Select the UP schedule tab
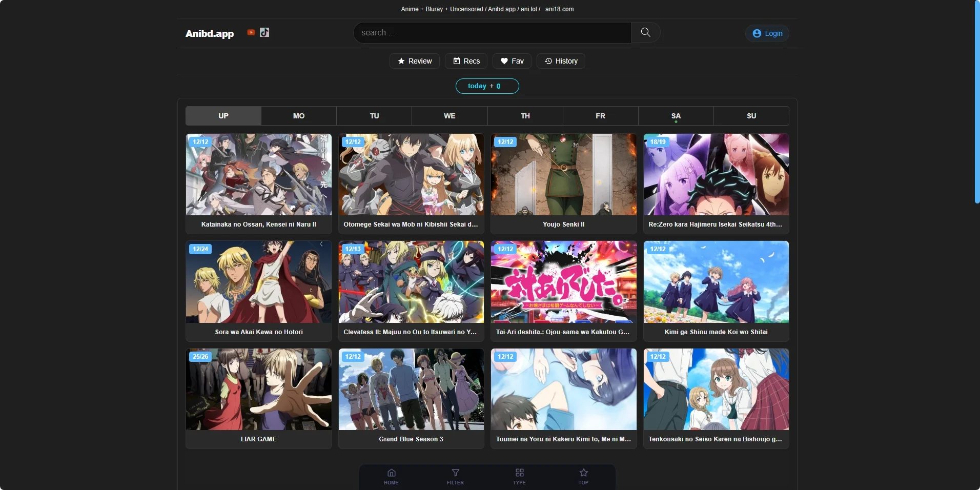The height and width of the screenshot is (490, 980). tap(223, 116)
